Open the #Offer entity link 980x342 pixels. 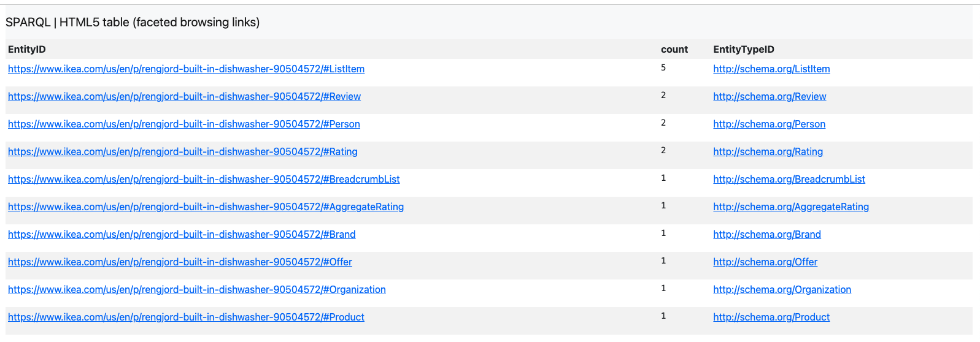click(180, 262)
